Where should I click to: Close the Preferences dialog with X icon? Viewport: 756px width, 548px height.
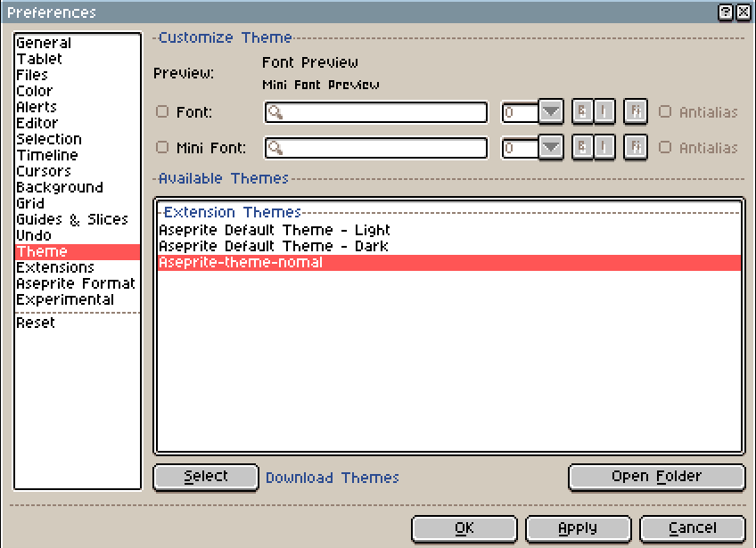pyautogui.click(x=744, y=12)
